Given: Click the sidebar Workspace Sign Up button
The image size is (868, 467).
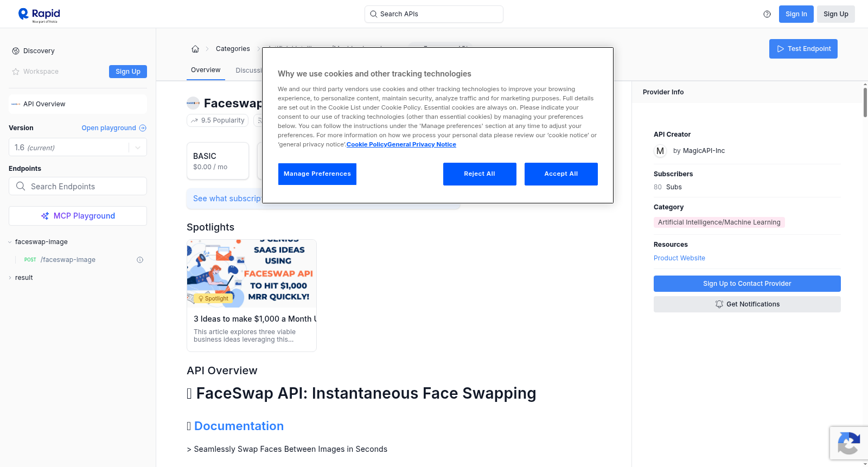Looking at the screenshot, I should click(x=128, y=72).
